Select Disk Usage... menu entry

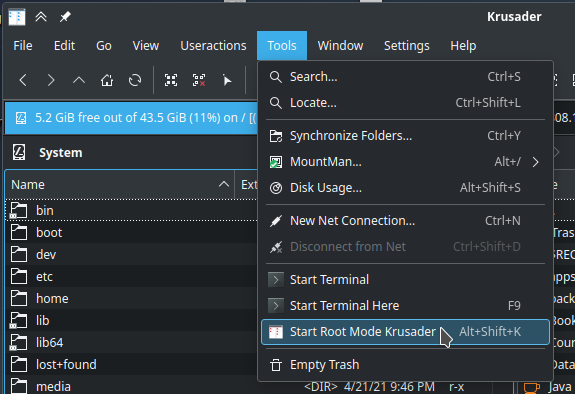pyautogui.click(x=405, y=188)
